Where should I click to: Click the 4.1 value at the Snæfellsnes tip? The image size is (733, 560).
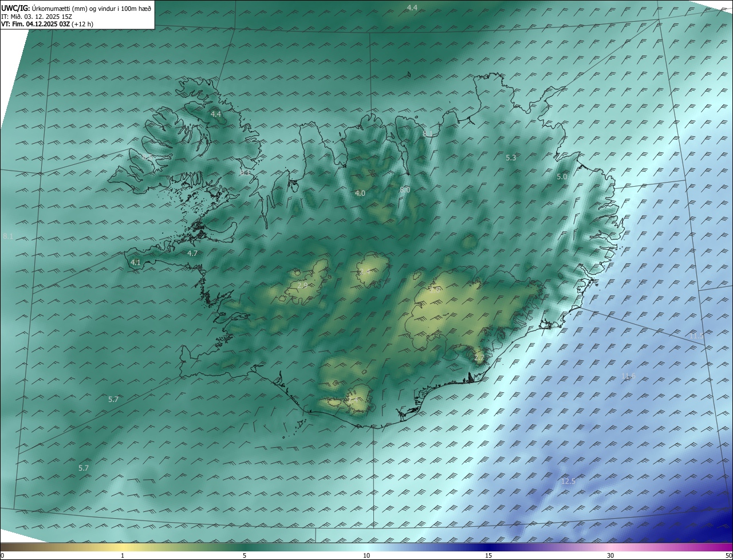136,262
